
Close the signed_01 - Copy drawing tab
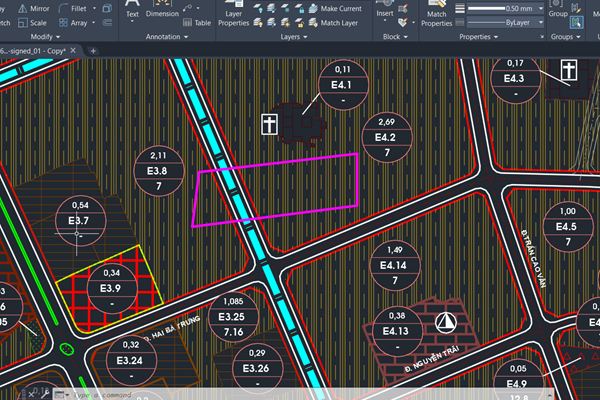click(73, 51)
